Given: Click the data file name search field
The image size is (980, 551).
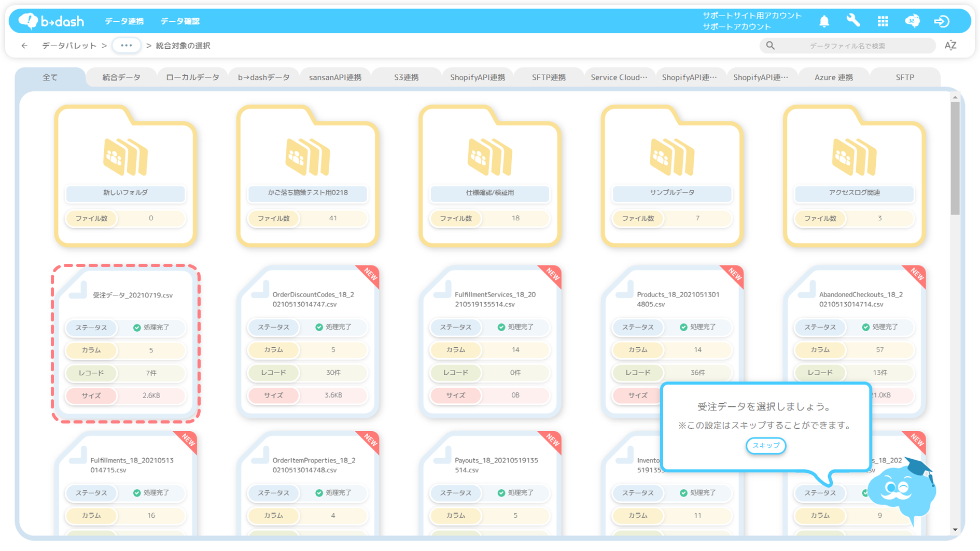Looking at the screenshot, I should pyautogui.click(x=848, y=46).
